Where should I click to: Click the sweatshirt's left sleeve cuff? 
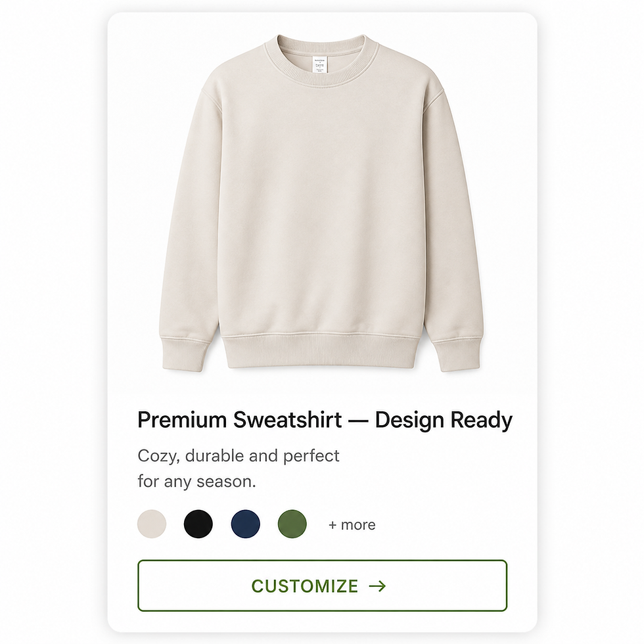(x=185, y=355)
